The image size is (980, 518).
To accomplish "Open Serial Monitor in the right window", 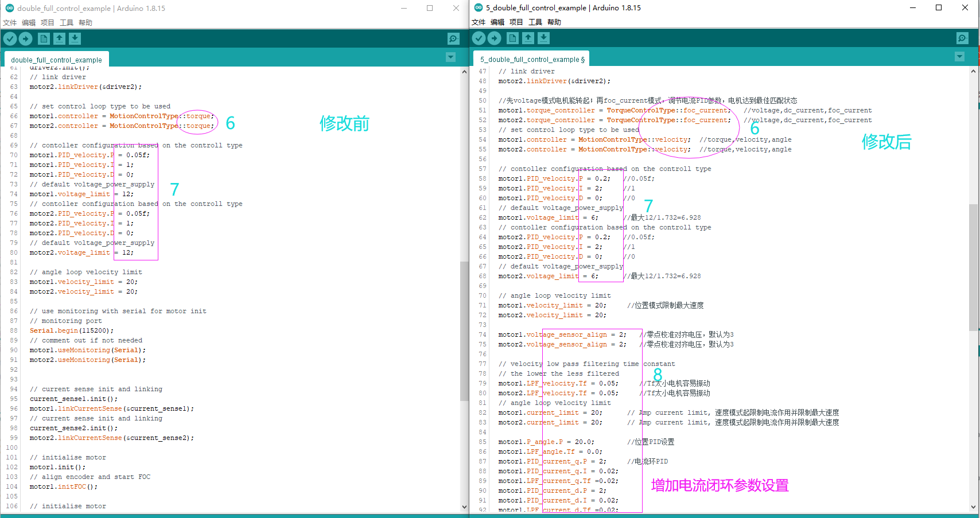I will tap(962, 38).
